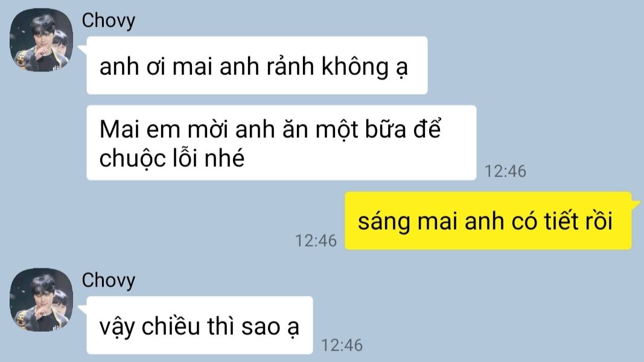This screenshot has height=362, width=644.
Task: Tap Chovy's avatar beside the last message
Action: (41, 300)
